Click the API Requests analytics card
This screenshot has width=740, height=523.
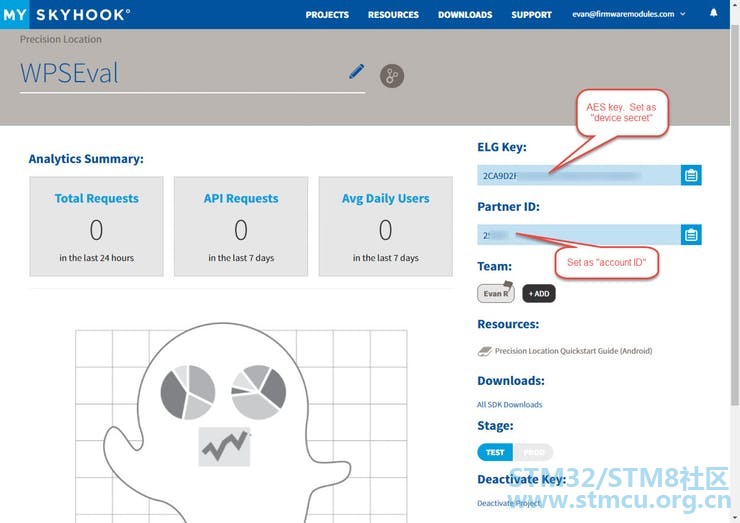click(x=241, y=226)
